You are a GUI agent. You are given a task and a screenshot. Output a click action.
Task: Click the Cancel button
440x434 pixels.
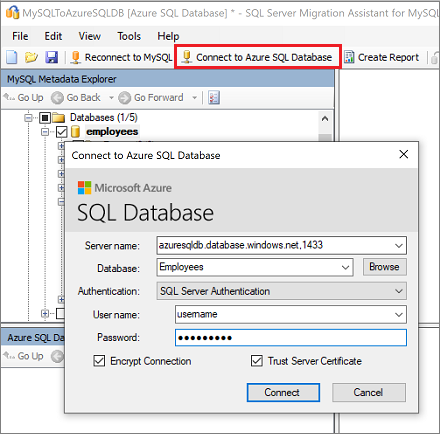[369, 392]
